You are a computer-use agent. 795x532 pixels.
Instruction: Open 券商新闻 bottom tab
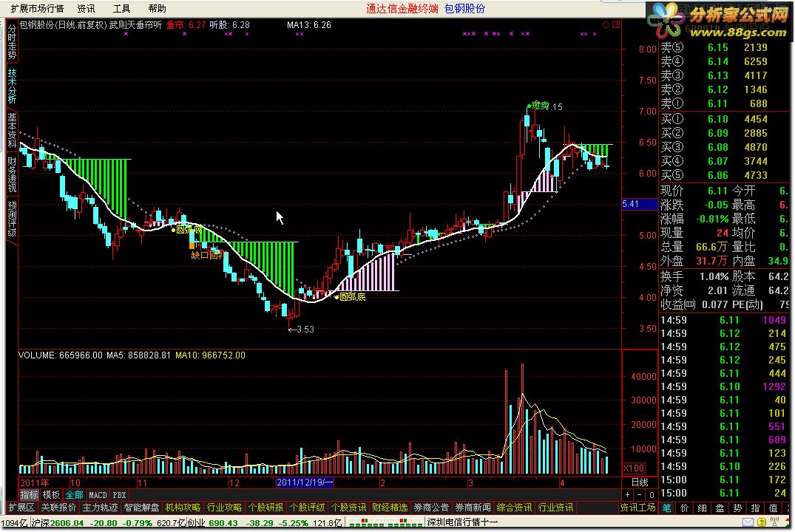coord(473,508)
